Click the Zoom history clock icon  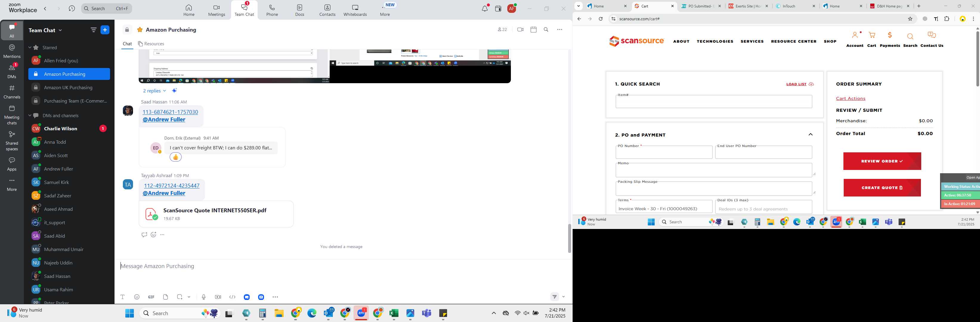[x=72, y=8]
